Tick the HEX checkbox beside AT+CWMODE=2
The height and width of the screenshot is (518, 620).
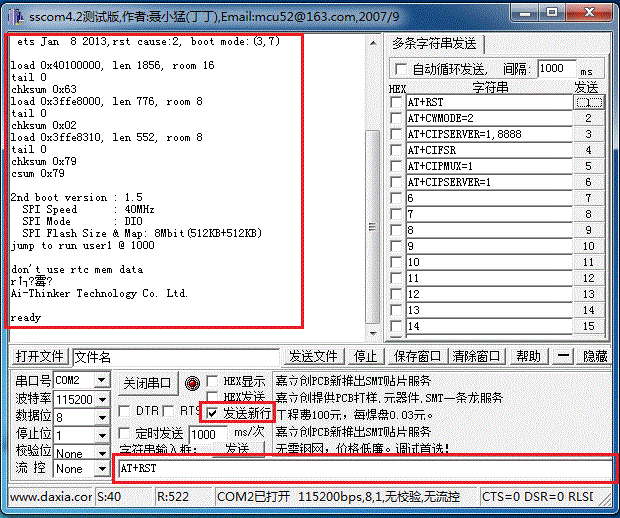(396, 118)
